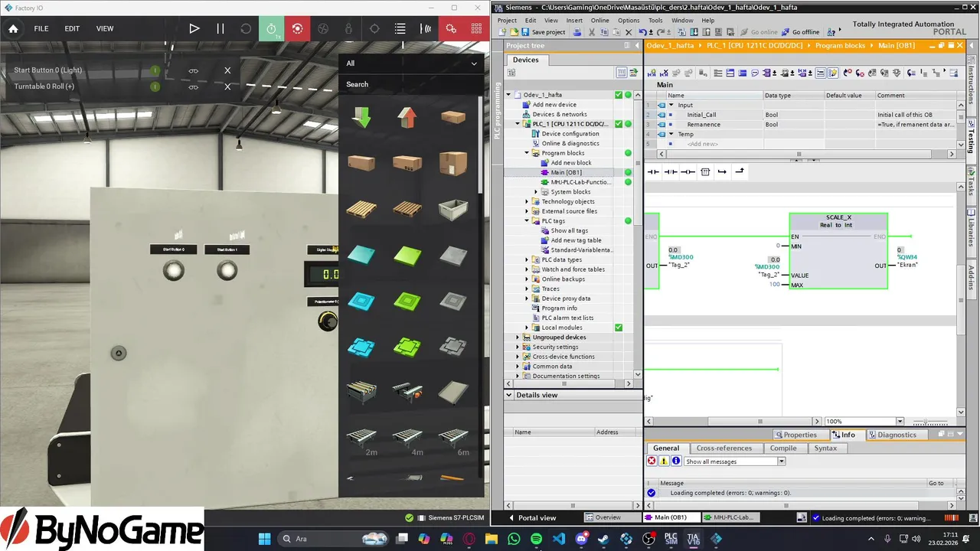This screenshot has height=551, width=980.
Task: Switch to the Cross-references tab
Action: click(x=724, y=448)
